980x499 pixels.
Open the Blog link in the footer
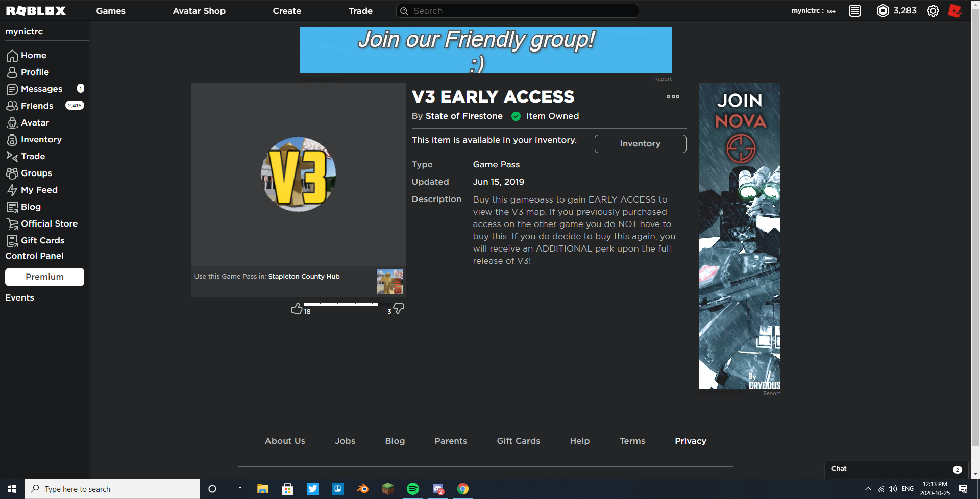click(x=395, y=441)
